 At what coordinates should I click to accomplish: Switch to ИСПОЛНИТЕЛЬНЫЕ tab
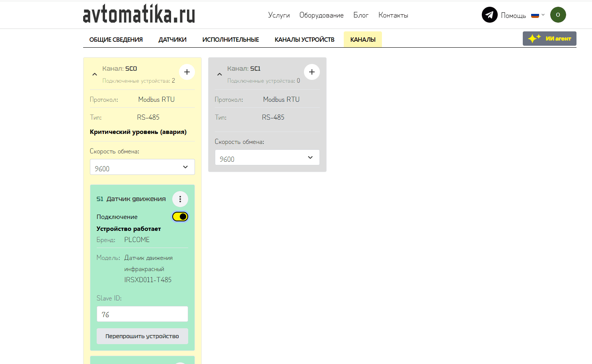click(x=230, y=39)
